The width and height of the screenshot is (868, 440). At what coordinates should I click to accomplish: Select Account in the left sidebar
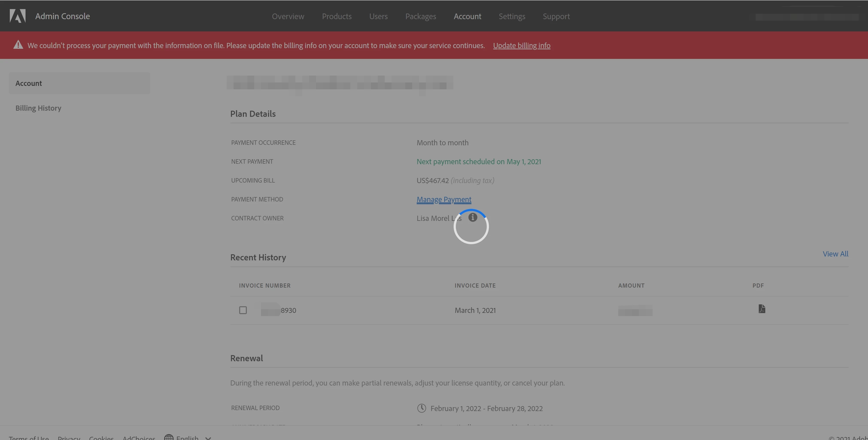point(79,83)
